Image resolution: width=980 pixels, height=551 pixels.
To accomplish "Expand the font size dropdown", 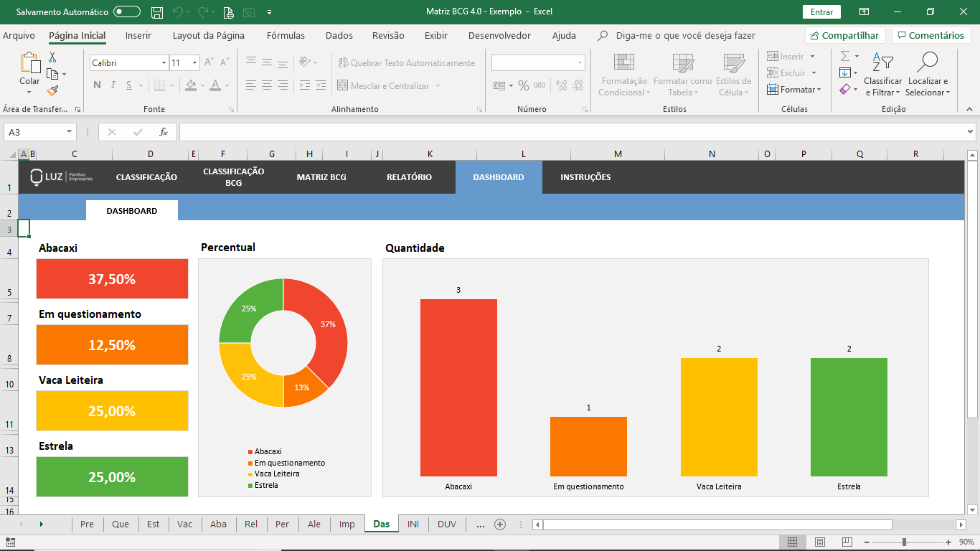I will coord(194,63).
